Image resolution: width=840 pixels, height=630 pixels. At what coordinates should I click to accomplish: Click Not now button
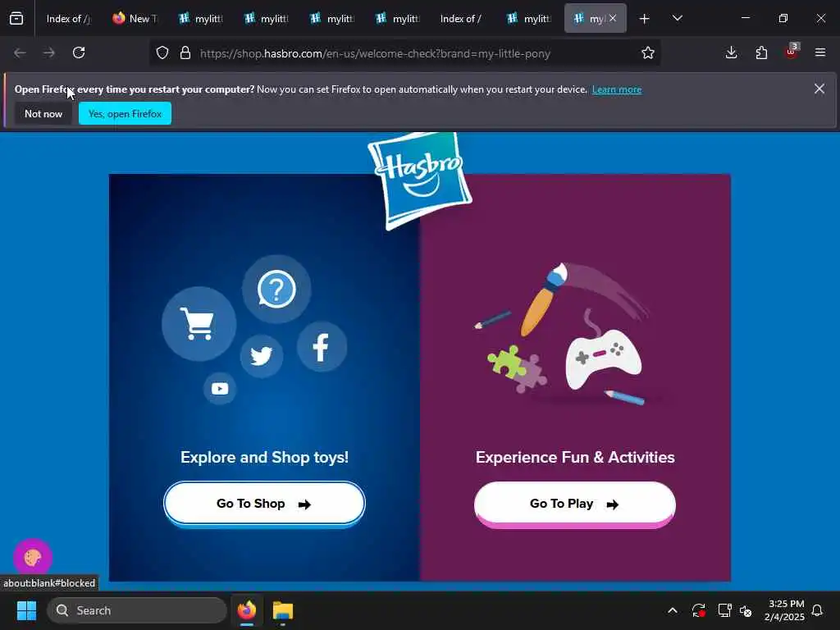pos(43,113)
